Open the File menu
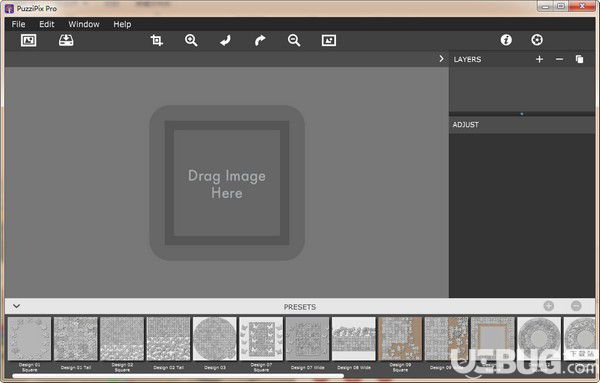This screenshot has width=600, height=383. click(x=18, y=24)
